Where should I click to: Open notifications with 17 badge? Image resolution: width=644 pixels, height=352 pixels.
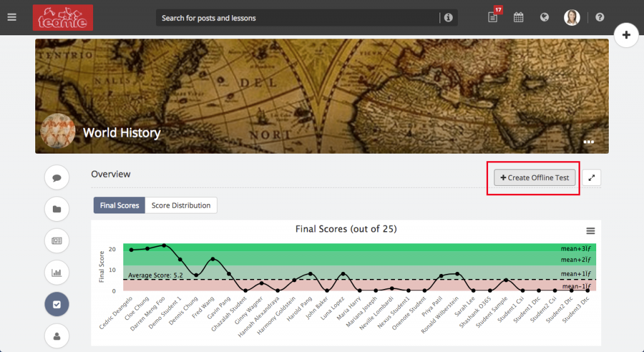pyautogui.click(x=494, y=16)
